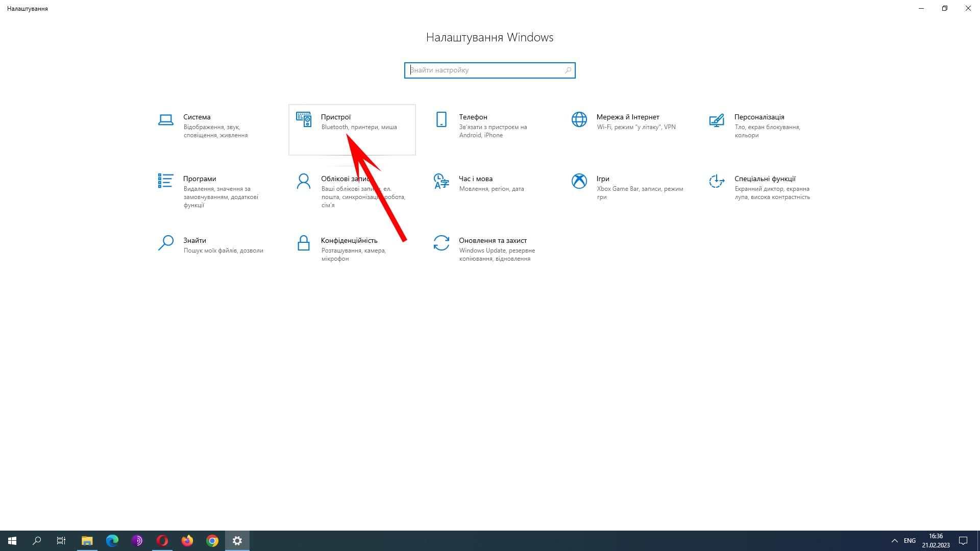The width and height of the screenshot is (980, 551).
Task: Select the Час і мова title
Action: pyautogui.click(x=476, y=179)
